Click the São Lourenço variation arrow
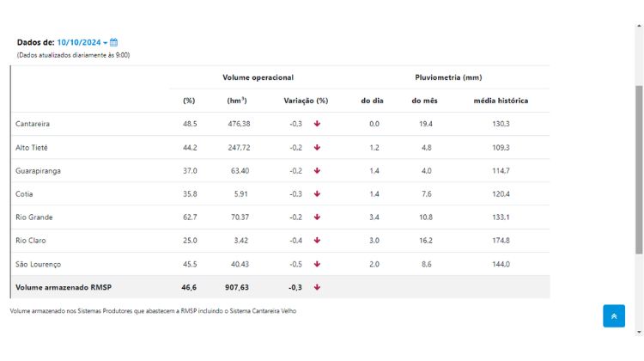Viewport: 644px width, 361px height. pyautogui.click(x=317, y=263)
